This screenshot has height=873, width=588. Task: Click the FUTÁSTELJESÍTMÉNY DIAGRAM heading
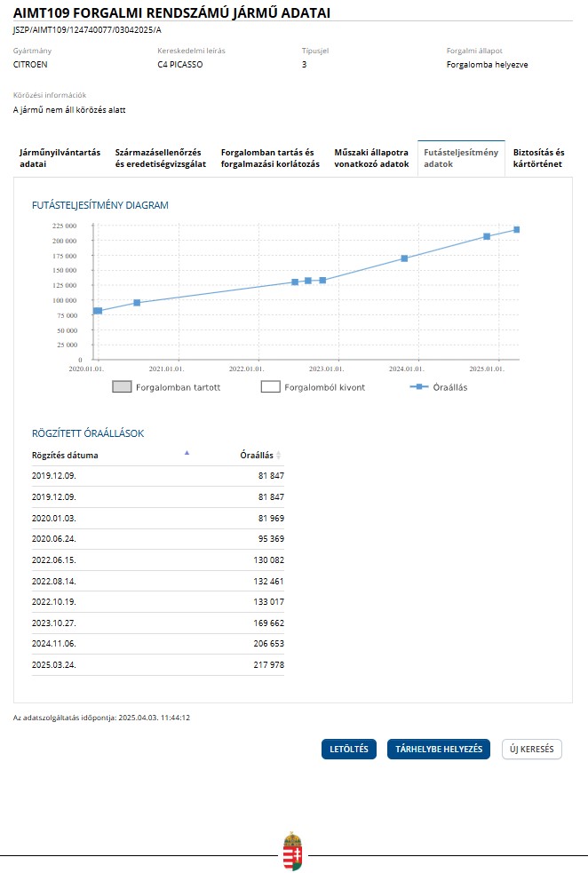click(x=99, y=205)
